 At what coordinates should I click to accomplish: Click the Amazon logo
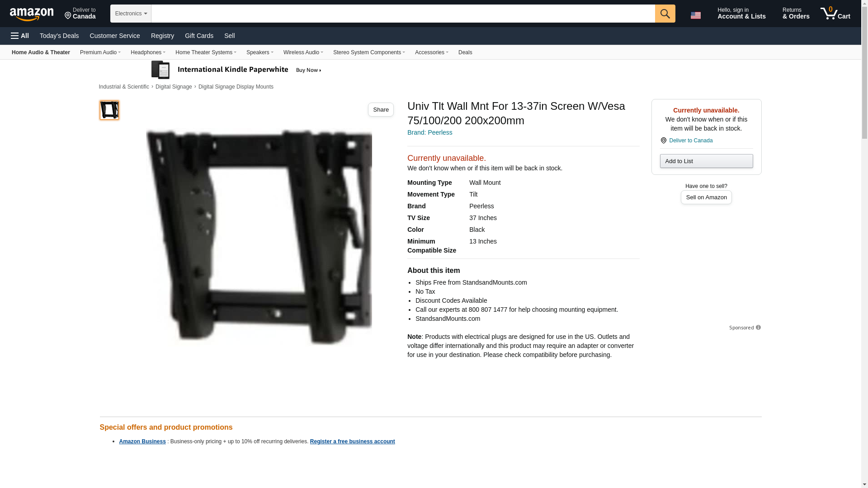tap(32, 14)
